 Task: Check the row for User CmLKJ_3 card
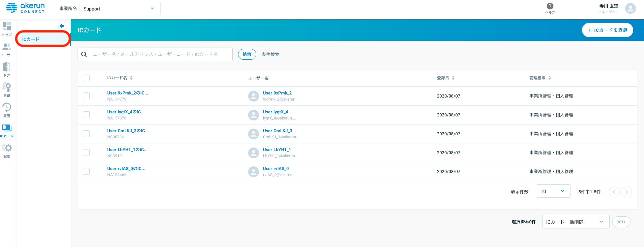pos(86,134)
